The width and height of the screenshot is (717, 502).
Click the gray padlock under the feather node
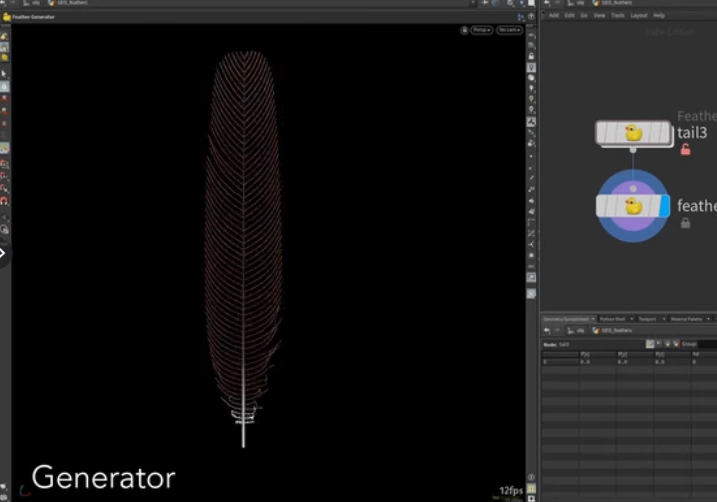point(685,223)
